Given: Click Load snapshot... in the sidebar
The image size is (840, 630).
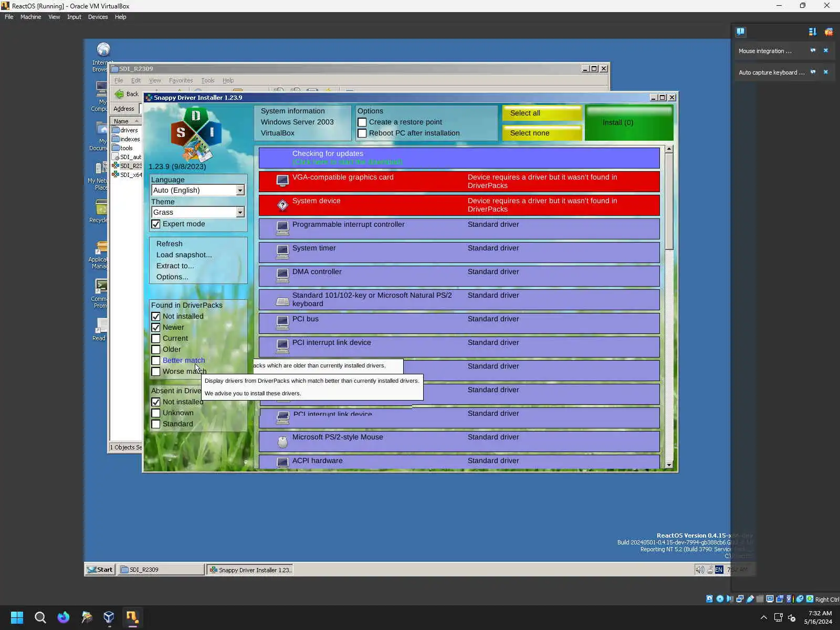Looking at the screenshot, I should (184, 255).
